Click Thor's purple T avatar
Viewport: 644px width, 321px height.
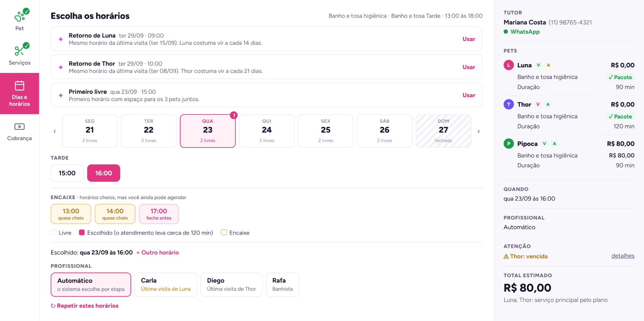click(x=508, y=104)
